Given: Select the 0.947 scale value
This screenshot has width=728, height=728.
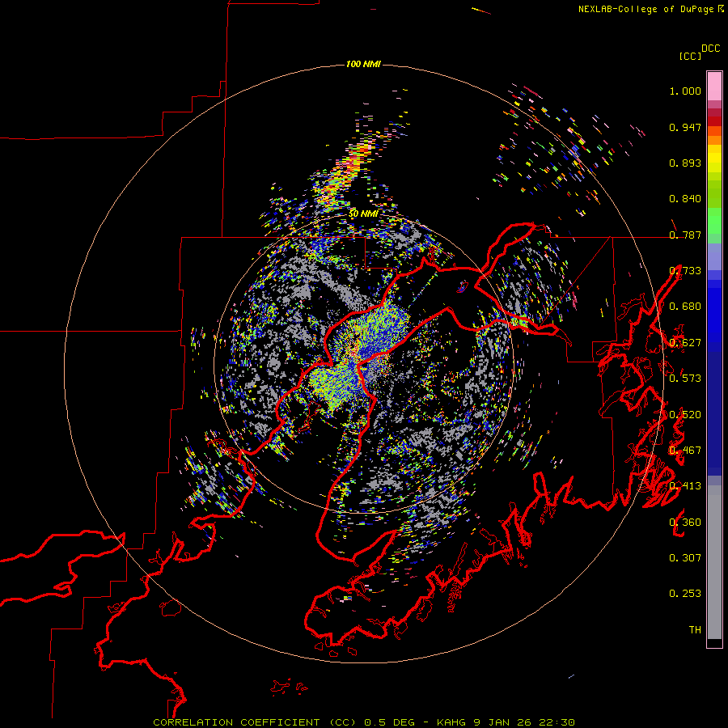Looking at the screenshot, I should pyautogui.click(x=685, y=127).
